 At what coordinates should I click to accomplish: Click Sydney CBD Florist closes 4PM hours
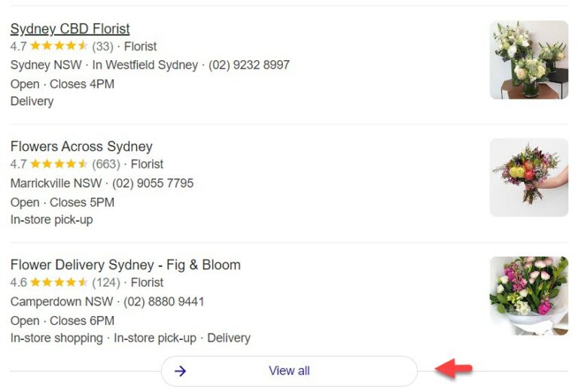(x=82, y=84)
